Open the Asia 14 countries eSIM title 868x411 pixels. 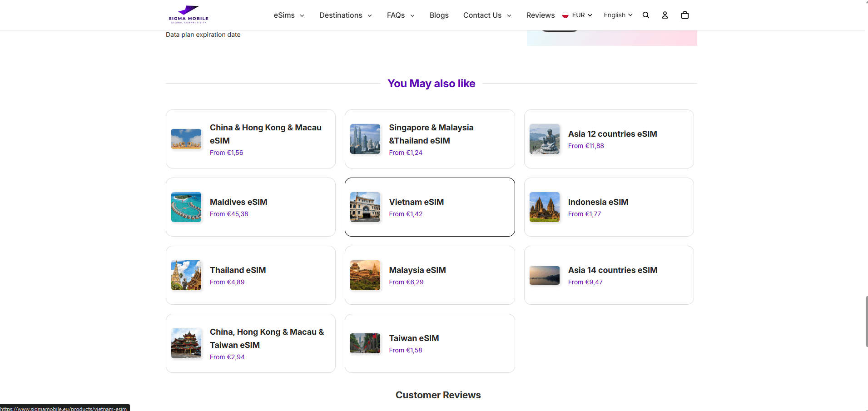point(613,270)
